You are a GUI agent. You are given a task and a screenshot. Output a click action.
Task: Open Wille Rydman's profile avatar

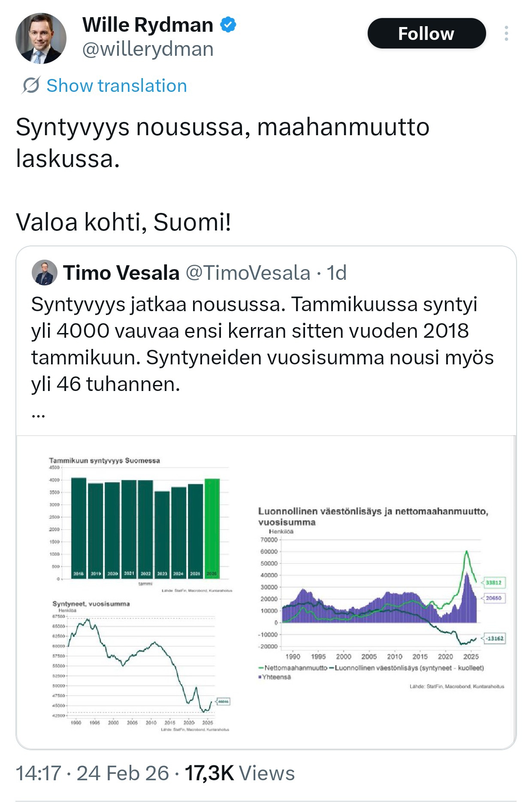[x=41, y=39]
